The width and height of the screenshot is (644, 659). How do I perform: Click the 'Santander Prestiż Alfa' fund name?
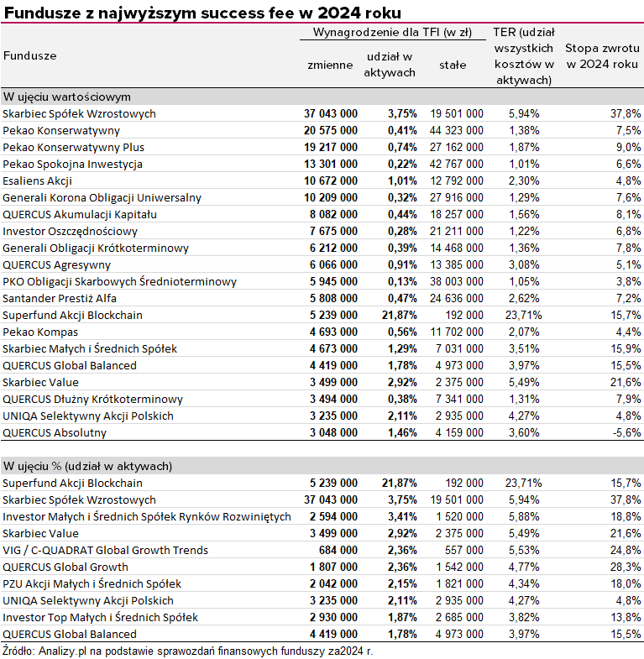[x=60, y=298]
